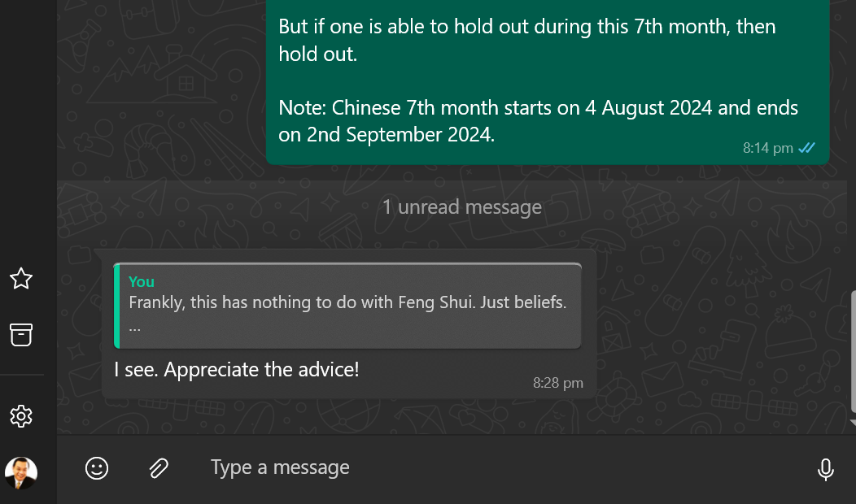Click the 8:14 pm timestamp
This screenshot has height=504, width=856.
pyautogui.click(x=767, y=148)
